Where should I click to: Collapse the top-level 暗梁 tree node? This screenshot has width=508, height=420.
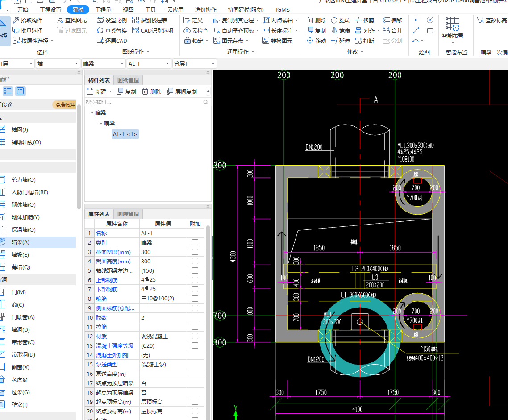(92, 112)
